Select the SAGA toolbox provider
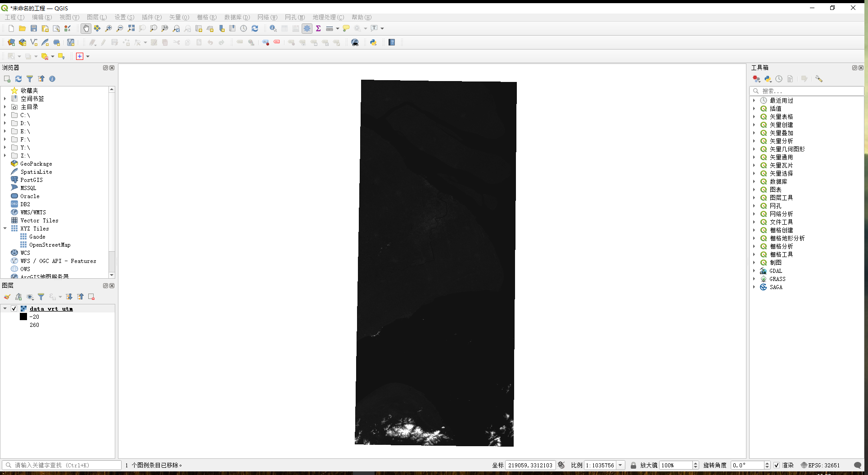 [x=776, y=287]
